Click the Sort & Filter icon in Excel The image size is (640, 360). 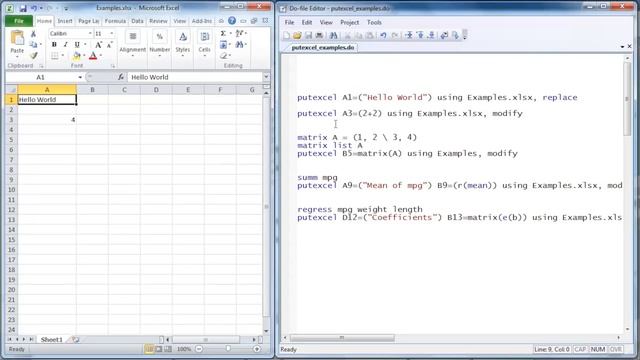(x=240, y=33)
